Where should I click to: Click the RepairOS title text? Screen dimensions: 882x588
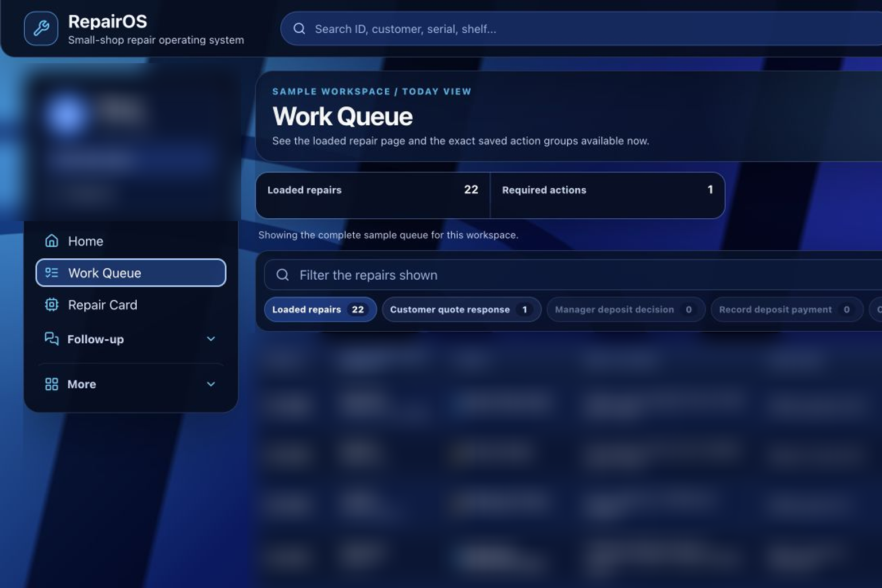pos(107,21)
